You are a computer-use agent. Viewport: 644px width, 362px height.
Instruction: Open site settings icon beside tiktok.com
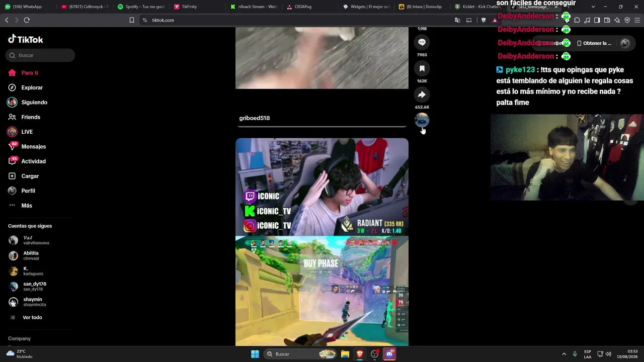tap(145, 20)
